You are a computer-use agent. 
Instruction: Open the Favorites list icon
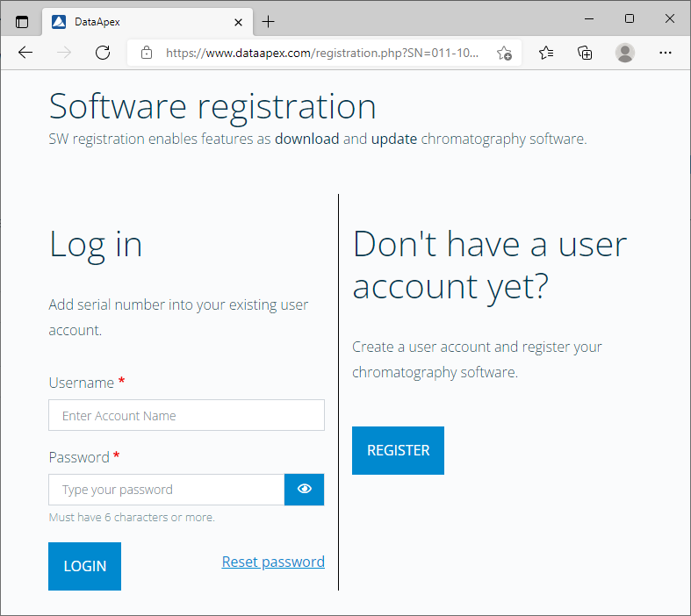[546, 53]
